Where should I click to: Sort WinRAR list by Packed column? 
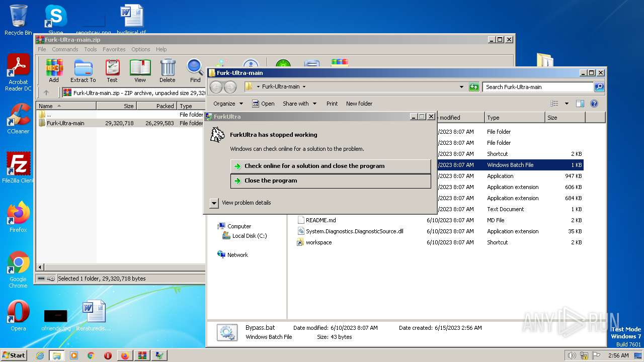tap(156, 106)
